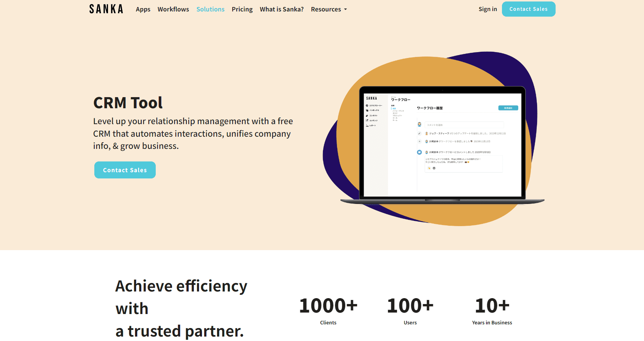This screenshot has width=644, height=341.
Task: Visit the What is Sanka? page
Action: 282,9
